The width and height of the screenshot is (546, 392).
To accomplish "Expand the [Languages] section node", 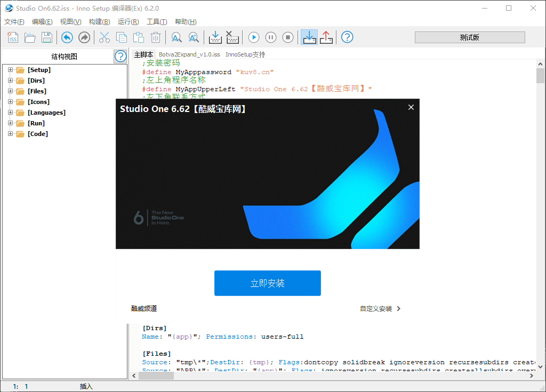I will (x=11, y=113).
